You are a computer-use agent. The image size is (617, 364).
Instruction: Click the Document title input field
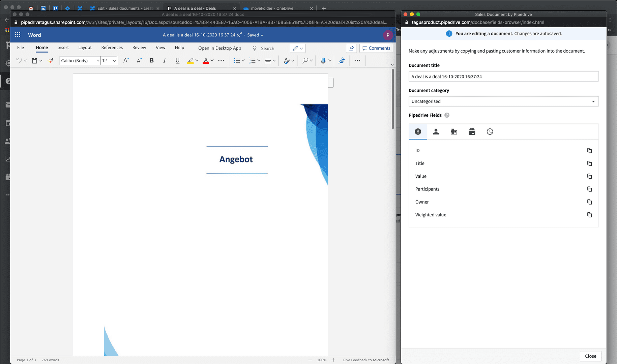(x=503, y=77)
